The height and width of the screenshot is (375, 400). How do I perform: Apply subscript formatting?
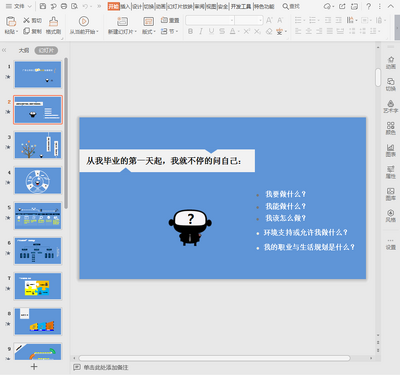pyautogui.click(x=257, y=31)
